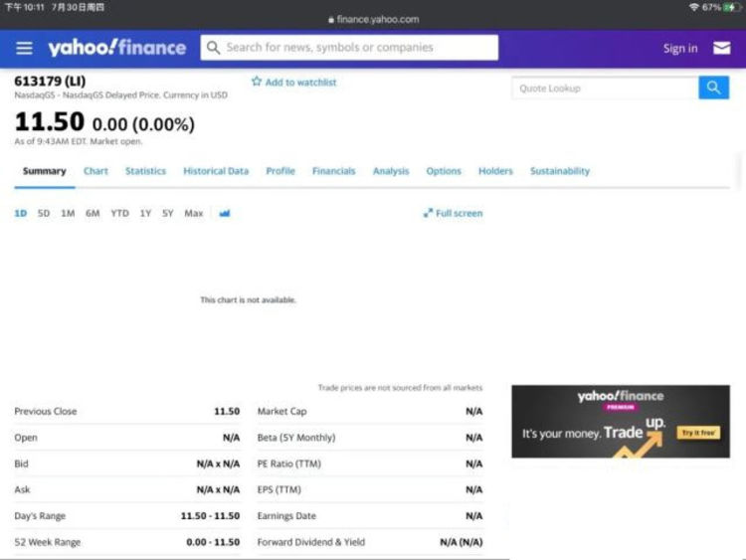Switch chart type with the area chart icon
The height and width of the screenshot is (560, 746).
click(x=225, y=213)
